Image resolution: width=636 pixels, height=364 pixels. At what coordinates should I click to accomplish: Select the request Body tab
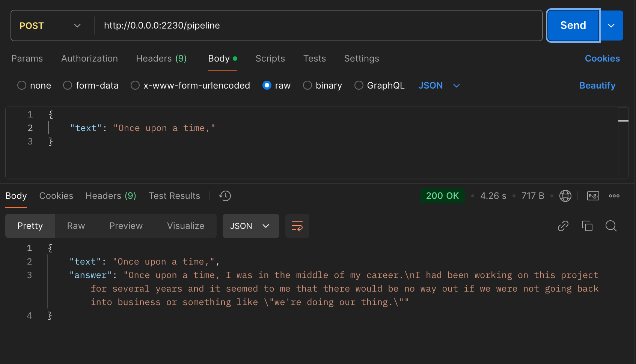[x=223, y=59]
